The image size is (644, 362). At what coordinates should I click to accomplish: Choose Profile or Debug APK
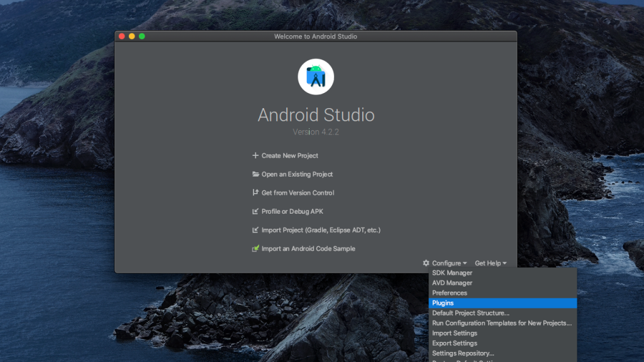point(292,211)
